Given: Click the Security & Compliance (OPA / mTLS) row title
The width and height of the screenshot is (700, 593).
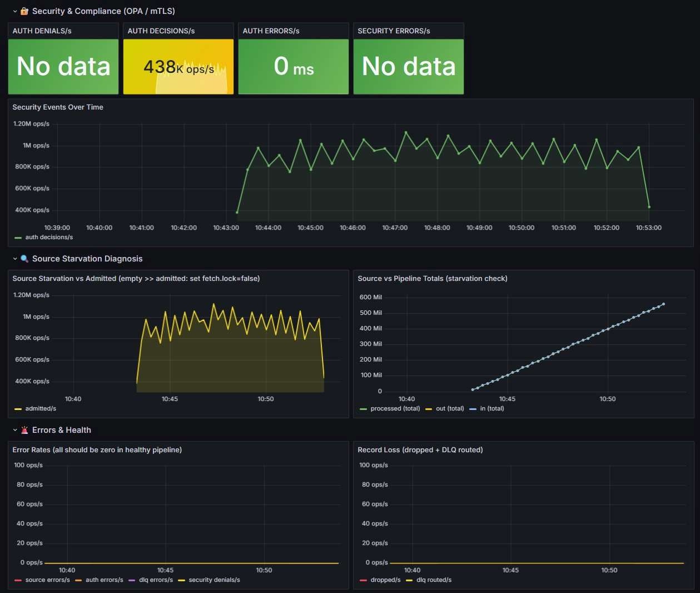Looking at the screenshot, I should 103,11.
